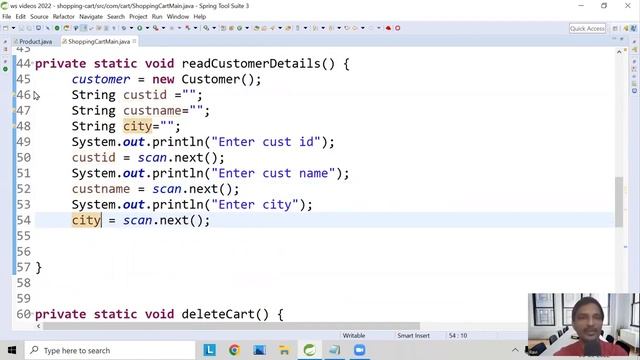
Task: Click the horizontal scrollbar thumb of editor
Action: click(x=231, y=326)
